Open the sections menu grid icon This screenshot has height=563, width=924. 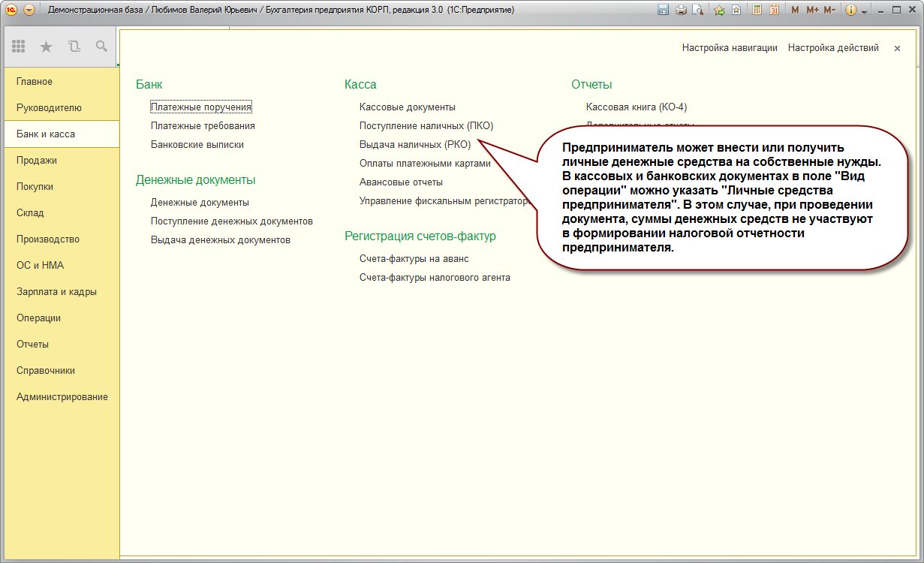pos(19,47)
